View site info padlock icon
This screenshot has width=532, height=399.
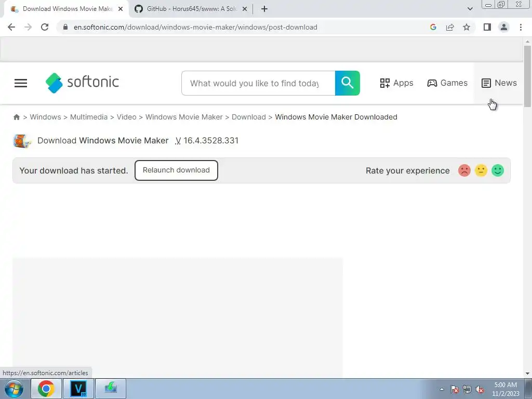click(x=65, y=27)
